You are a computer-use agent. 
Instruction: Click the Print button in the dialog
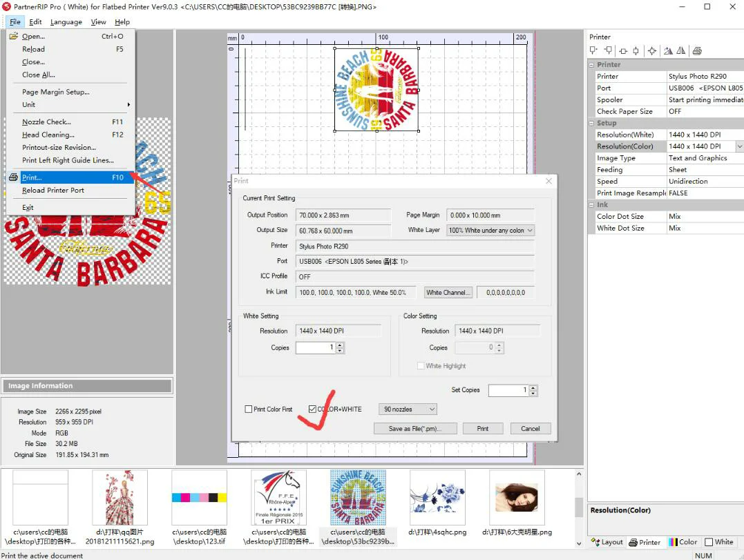[483, 429]
